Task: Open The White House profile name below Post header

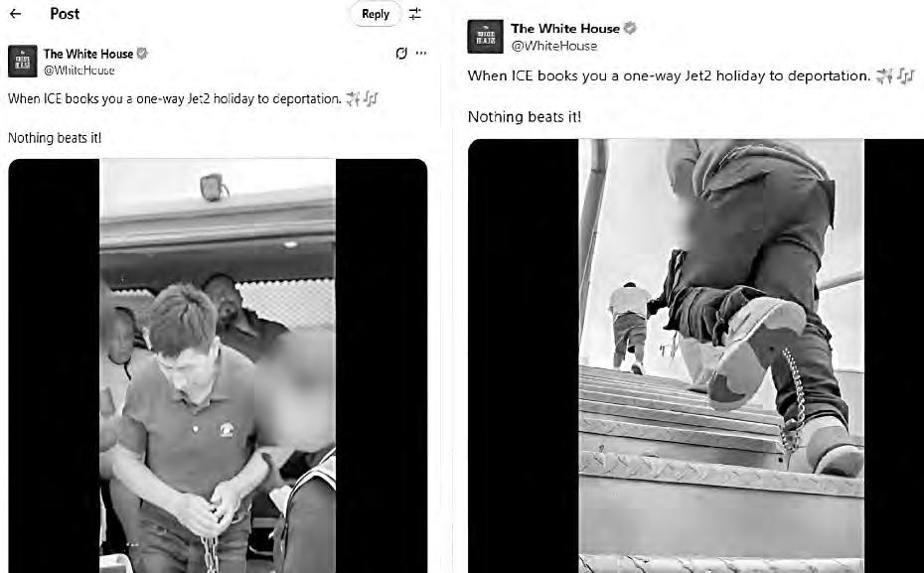Action: point(88,54)
